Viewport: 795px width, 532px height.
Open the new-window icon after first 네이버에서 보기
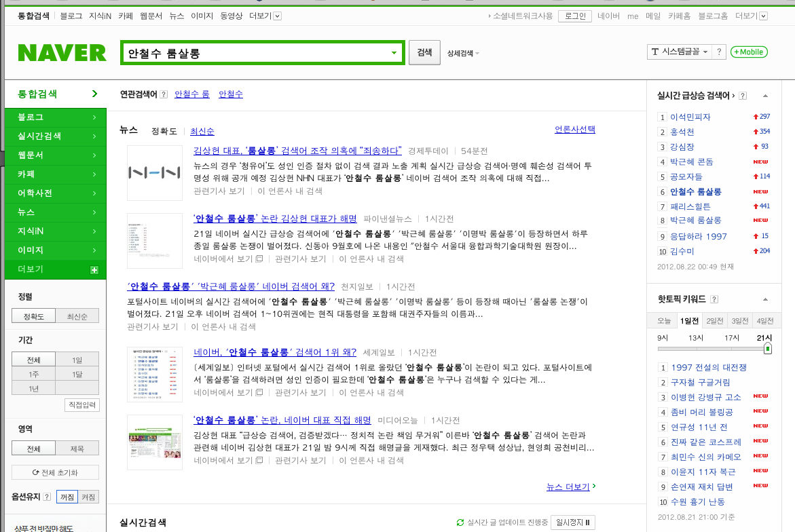pyautogui.click(x=259, y=259)
